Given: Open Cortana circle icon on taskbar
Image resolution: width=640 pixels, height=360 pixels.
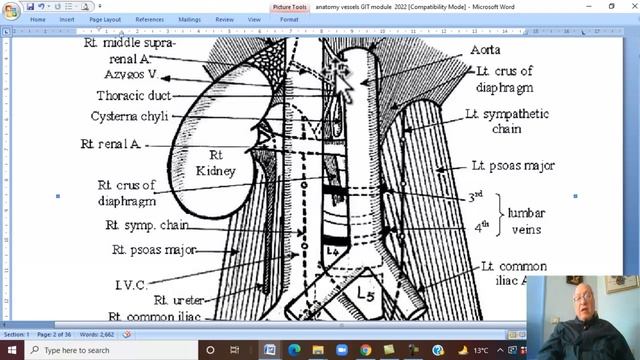Looking at the screenshot, I should click(210, 350).
